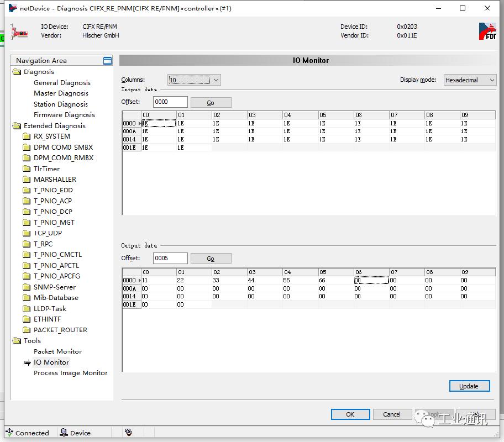
Task: Click the CIFX device card icon
Action: click(19, 32)
